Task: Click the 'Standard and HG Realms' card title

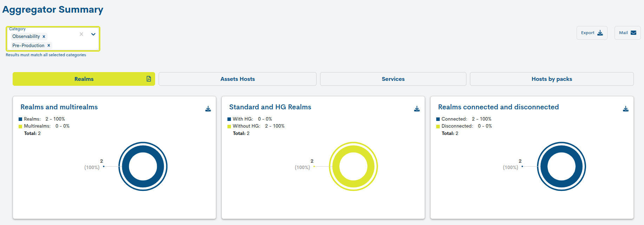Action: (270, 107)
